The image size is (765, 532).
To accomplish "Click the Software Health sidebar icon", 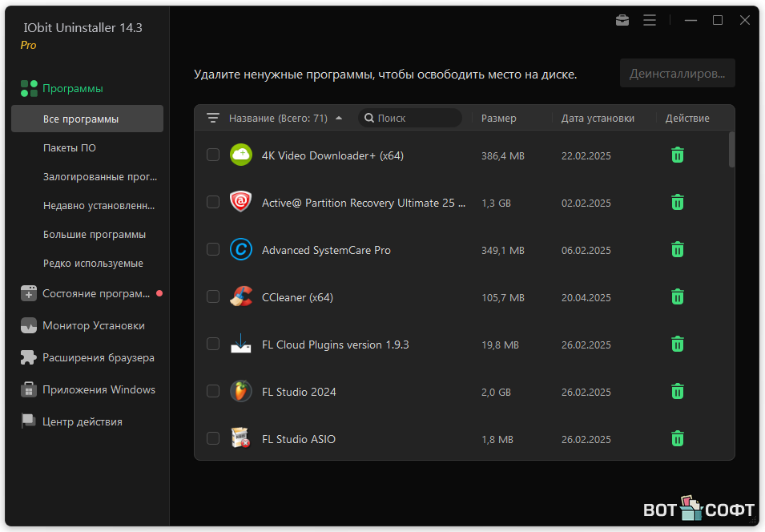I will (x=29, y=293).
